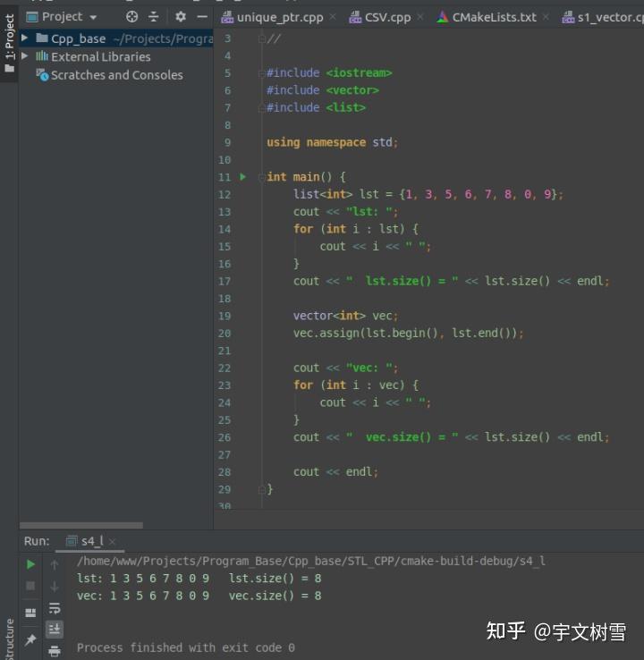Close the CSV.cpp tab
Viewport: 644px width, 660px height.
click(420, 17)
